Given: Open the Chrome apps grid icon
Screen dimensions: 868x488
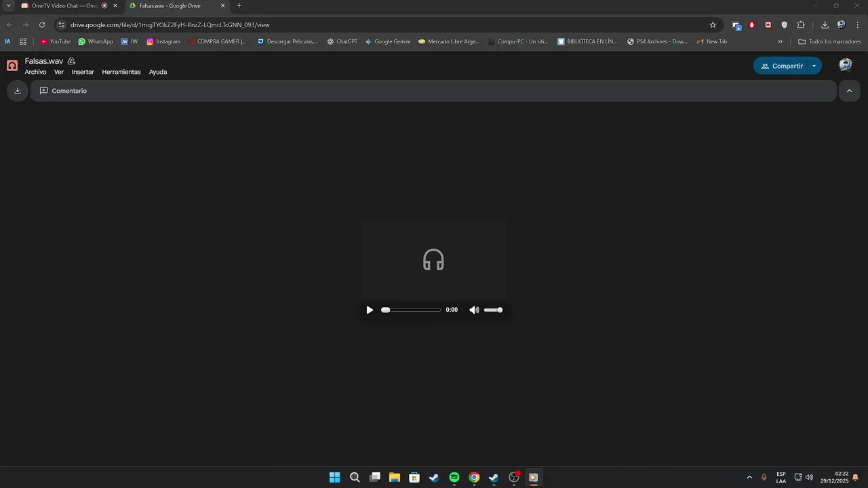Looking at the screenshot, I should [23, 41].
